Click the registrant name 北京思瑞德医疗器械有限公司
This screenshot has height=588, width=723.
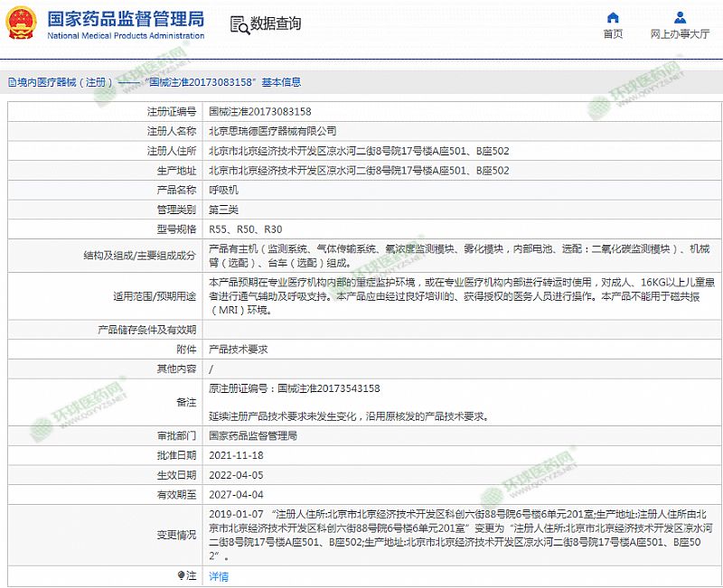(272, 131)
